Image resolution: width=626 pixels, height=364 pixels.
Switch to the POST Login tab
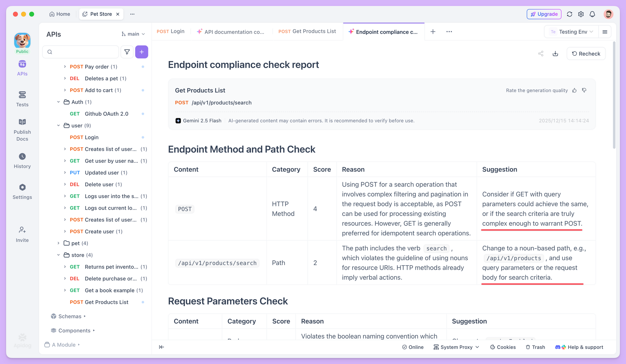pyautogui.click(x=170, y=31)
